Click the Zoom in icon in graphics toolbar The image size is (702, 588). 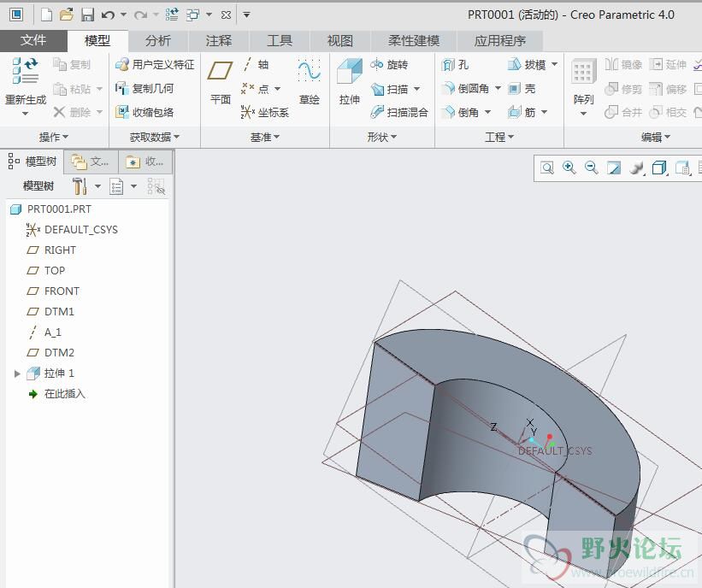[x=569, y=168]
